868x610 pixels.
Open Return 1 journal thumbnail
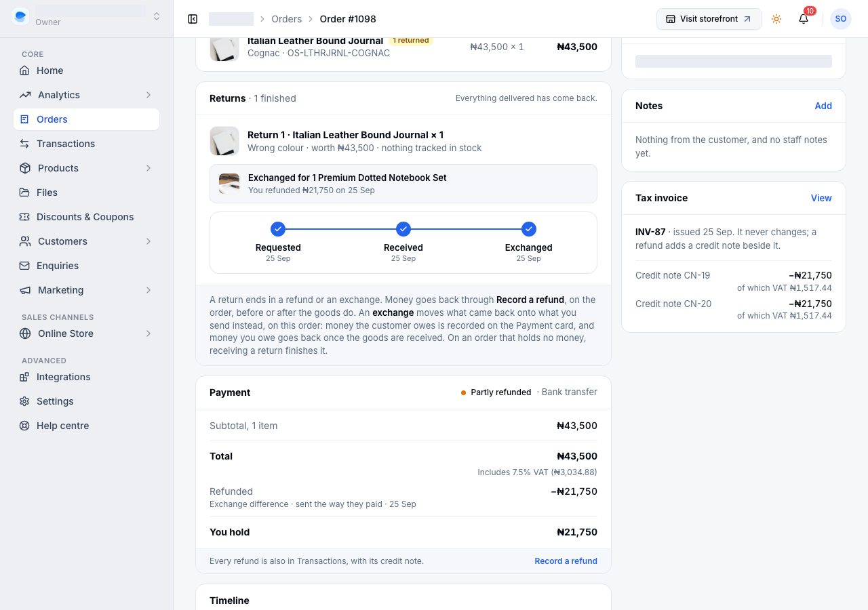[x=224, y=141]
